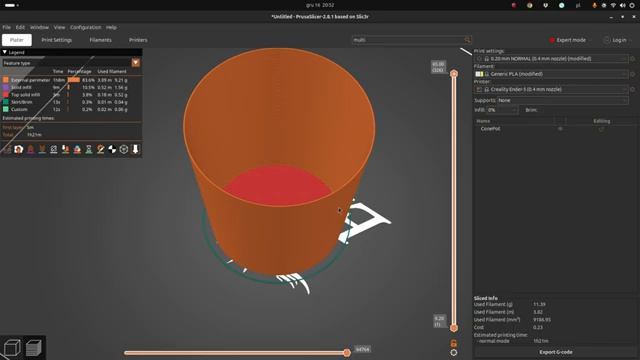Switch to 3D editor view cube icon
Screen dimensions: 640x360
12,348
